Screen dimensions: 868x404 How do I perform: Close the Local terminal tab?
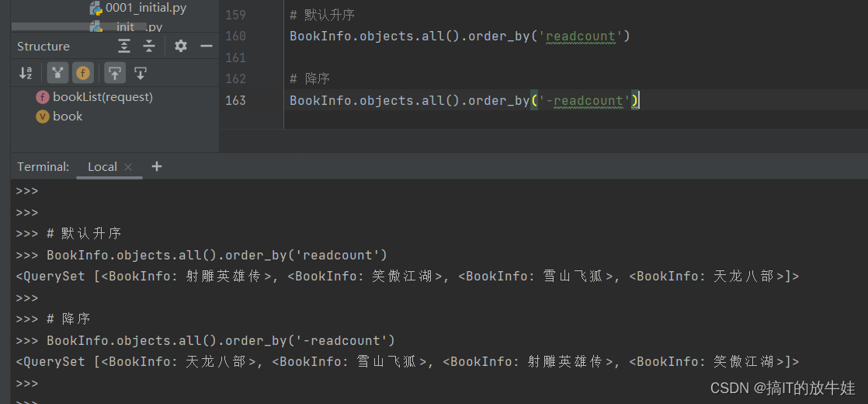128,167
